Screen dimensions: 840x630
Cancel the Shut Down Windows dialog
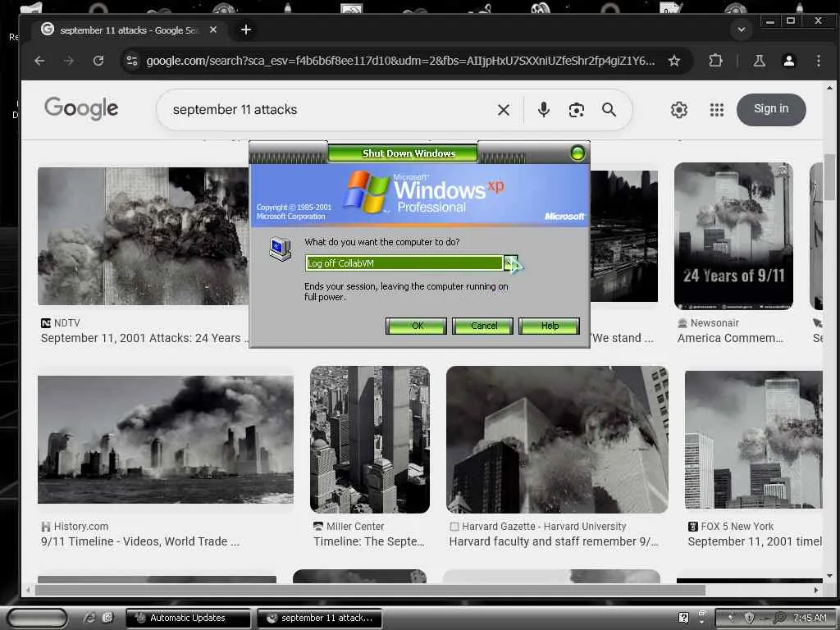click(482, 326)
